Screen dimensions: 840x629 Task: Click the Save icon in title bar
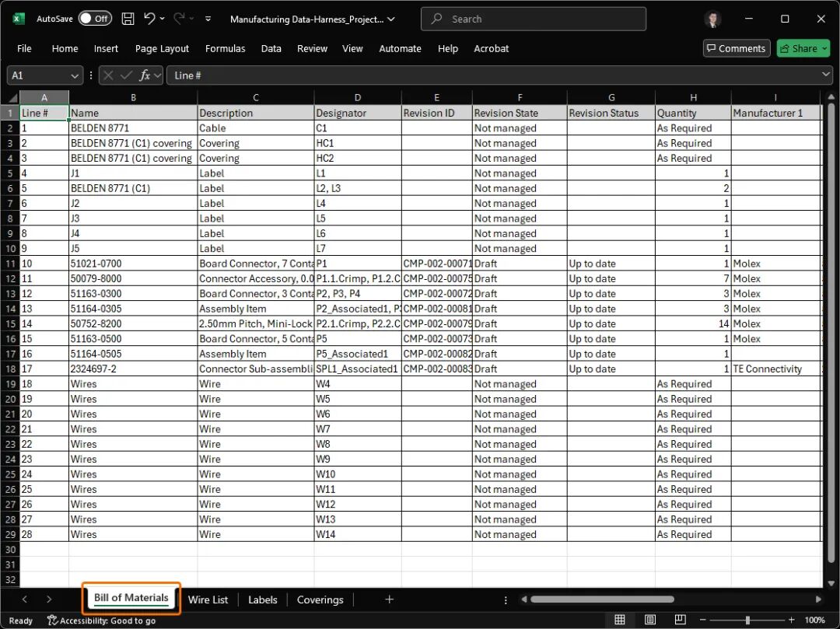[x=128, y=19]
